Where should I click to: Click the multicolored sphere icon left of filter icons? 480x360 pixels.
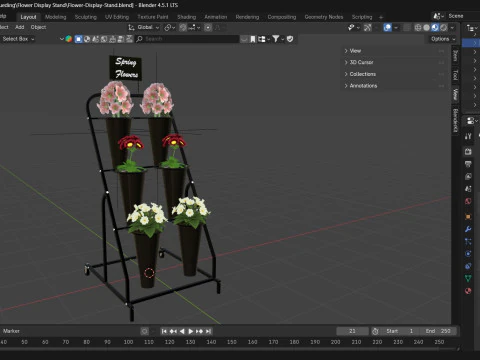point(69,39)
